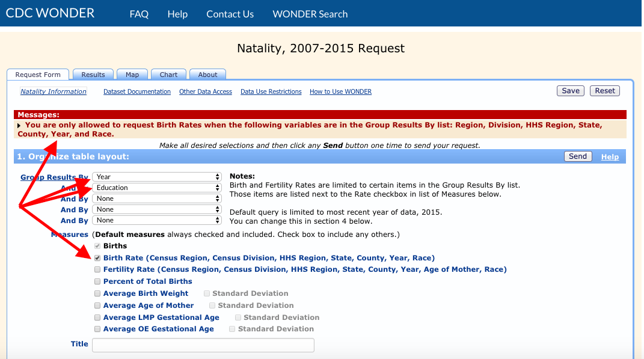Open the About tab
The image size is (644, 359).
coord(207,74)
